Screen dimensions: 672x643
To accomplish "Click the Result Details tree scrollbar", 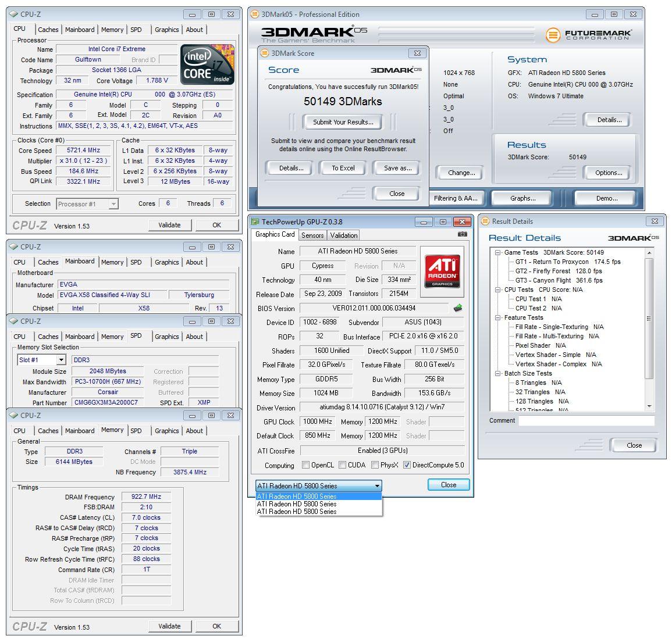I will tap(649, 318).
